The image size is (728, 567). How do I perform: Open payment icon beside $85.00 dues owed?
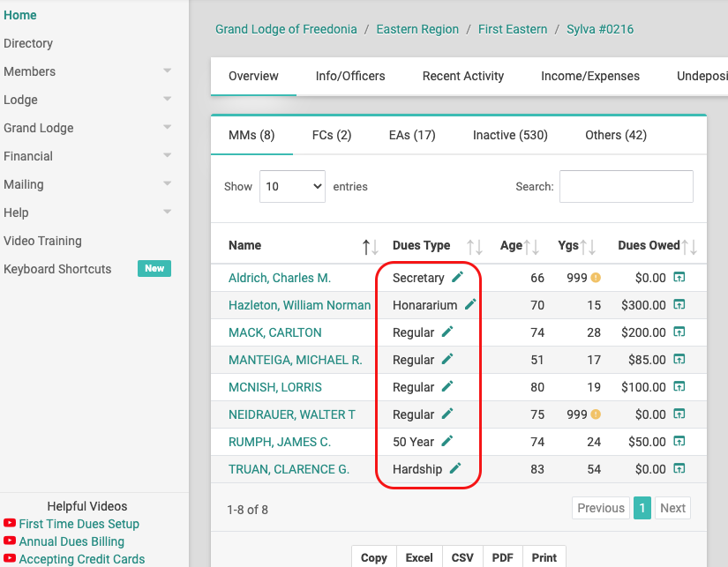pos(679,359)
